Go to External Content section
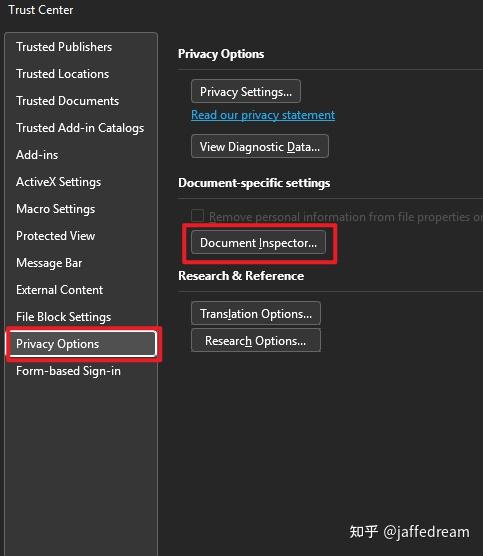The height and width of the screenshot is (556, 483). tap(59, 290)
